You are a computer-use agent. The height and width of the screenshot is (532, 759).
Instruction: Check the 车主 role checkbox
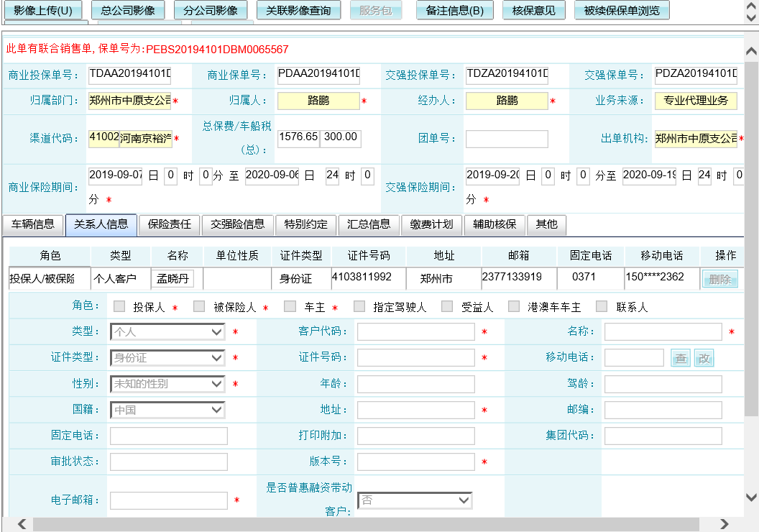[290, 306]
